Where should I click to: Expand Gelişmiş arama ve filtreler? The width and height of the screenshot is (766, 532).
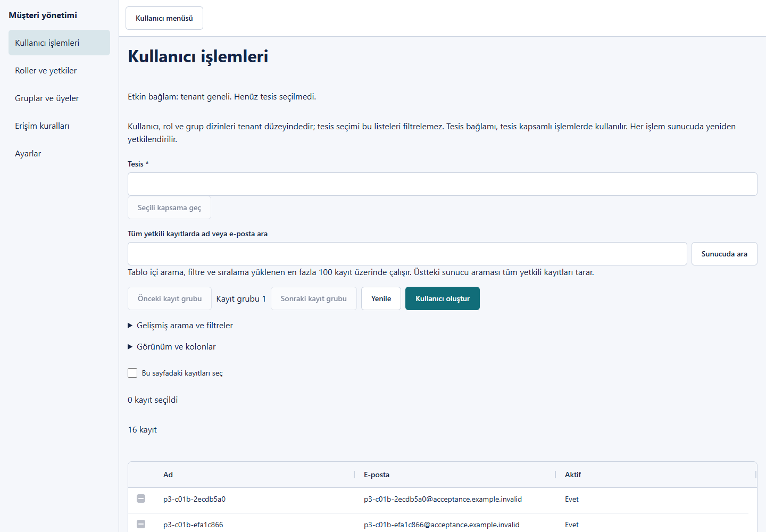point(180,325)
